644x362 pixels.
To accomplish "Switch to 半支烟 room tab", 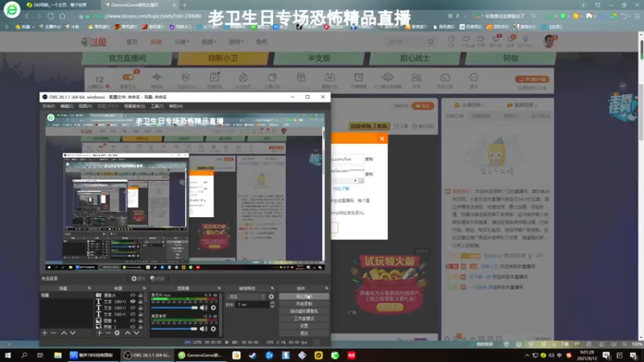I will pyautogui.click(x=319, y=58).
